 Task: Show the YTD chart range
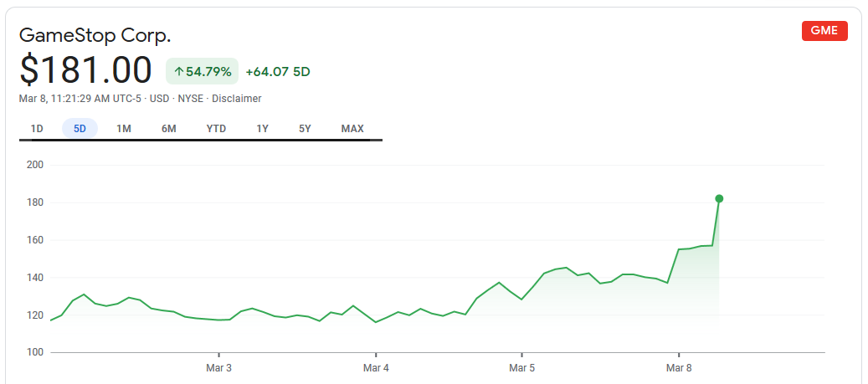click(x=216, y=129)
